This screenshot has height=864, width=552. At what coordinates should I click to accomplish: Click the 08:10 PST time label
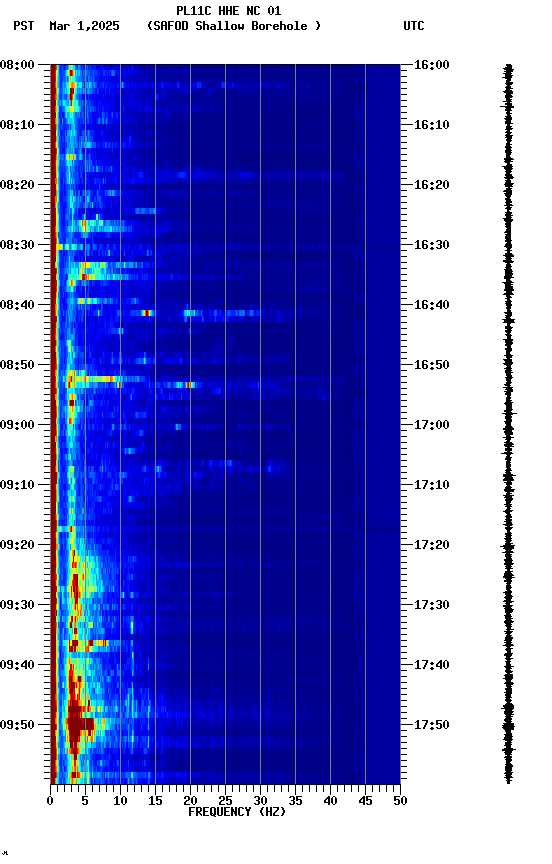17,125
